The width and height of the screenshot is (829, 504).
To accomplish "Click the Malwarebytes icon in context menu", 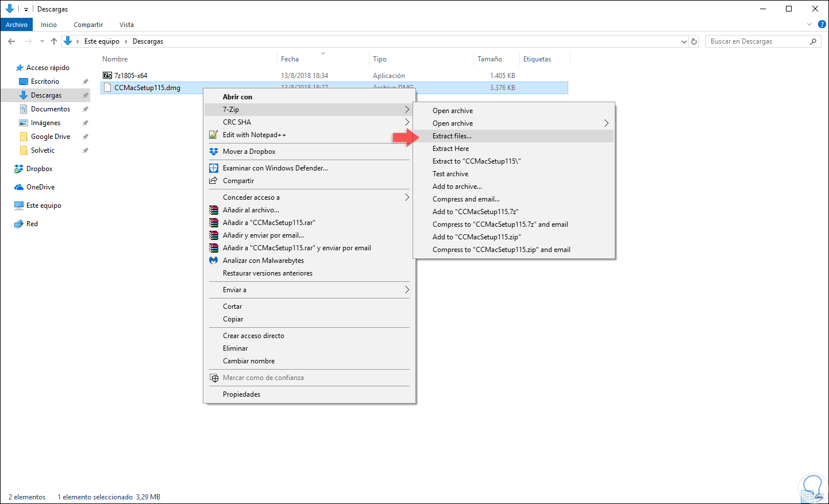I will pos(214,261).
